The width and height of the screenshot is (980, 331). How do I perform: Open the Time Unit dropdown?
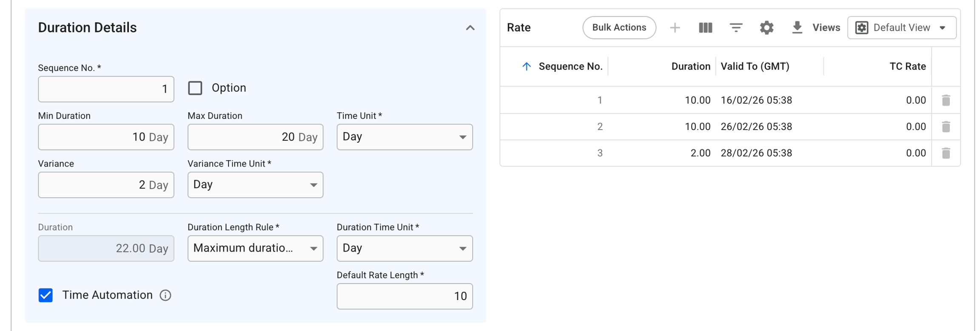click(405, 137)
